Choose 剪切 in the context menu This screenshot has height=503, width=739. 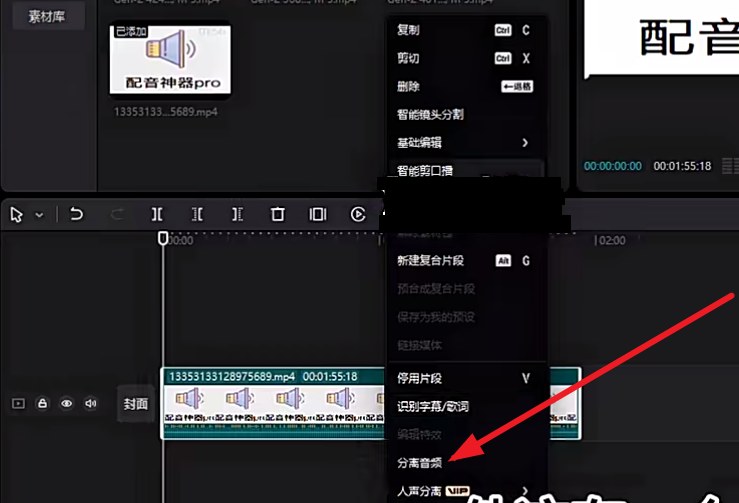(465, 58)
